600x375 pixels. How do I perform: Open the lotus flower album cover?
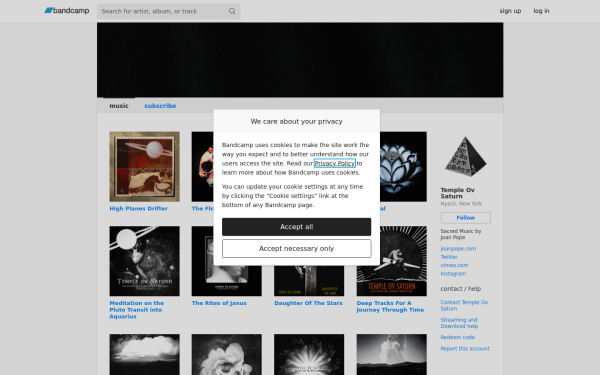coord(403,166)
